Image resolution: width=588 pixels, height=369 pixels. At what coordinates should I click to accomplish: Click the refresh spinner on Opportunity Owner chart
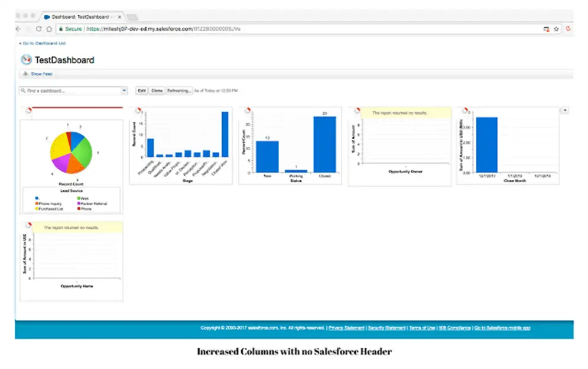(x=357, y=110)
